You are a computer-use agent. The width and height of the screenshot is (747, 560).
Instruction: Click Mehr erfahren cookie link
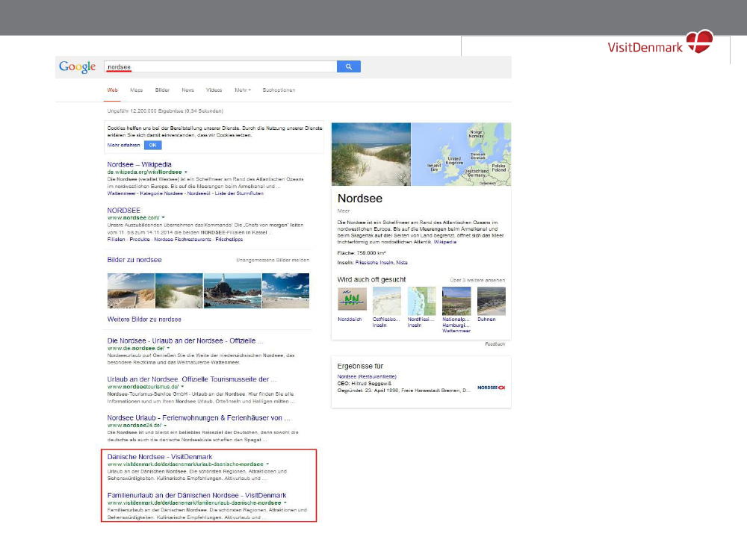123,146
